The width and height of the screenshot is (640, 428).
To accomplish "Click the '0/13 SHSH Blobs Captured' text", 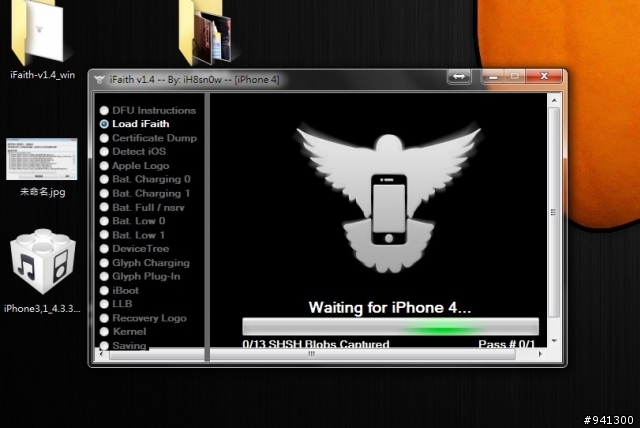I will point(316,344).
